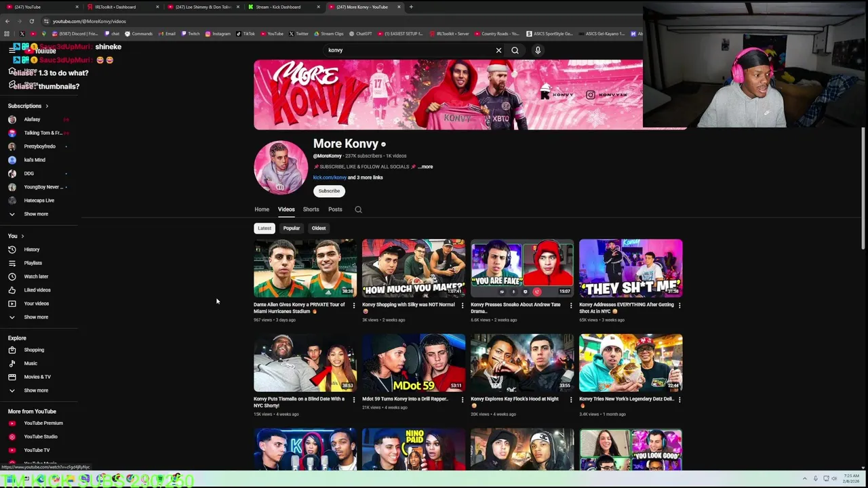Open Prettyboyfredo subscription channel
The image size is (868, 488).
click(x=39, y=146)
